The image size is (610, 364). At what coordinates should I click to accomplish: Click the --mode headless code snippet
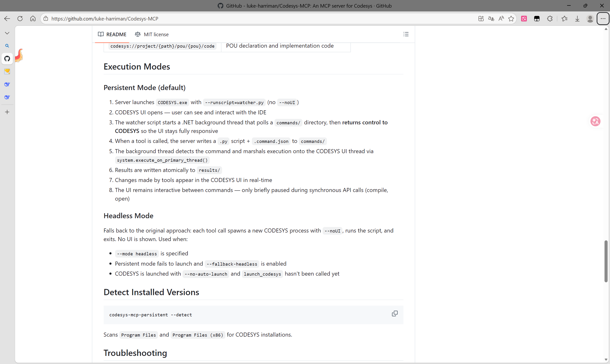pos(137,254)
